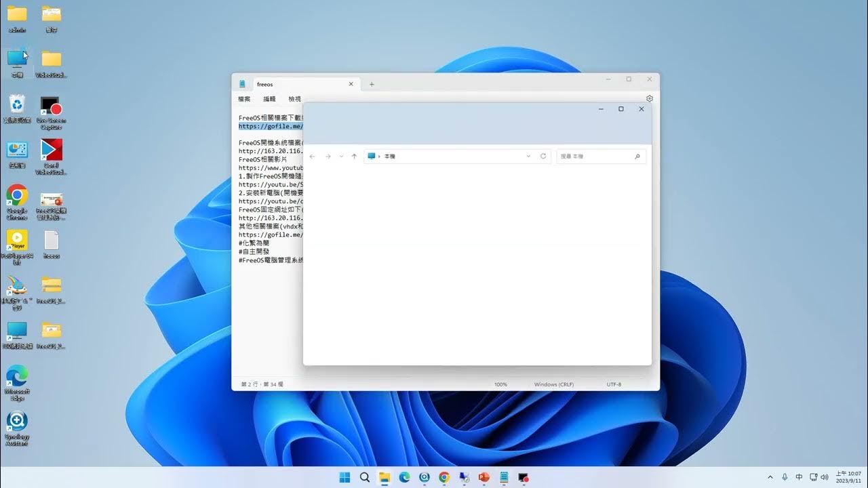Open Synology Assistant in taskbar
The width and height of the screenshot is (868, 488).
point(424,477)
